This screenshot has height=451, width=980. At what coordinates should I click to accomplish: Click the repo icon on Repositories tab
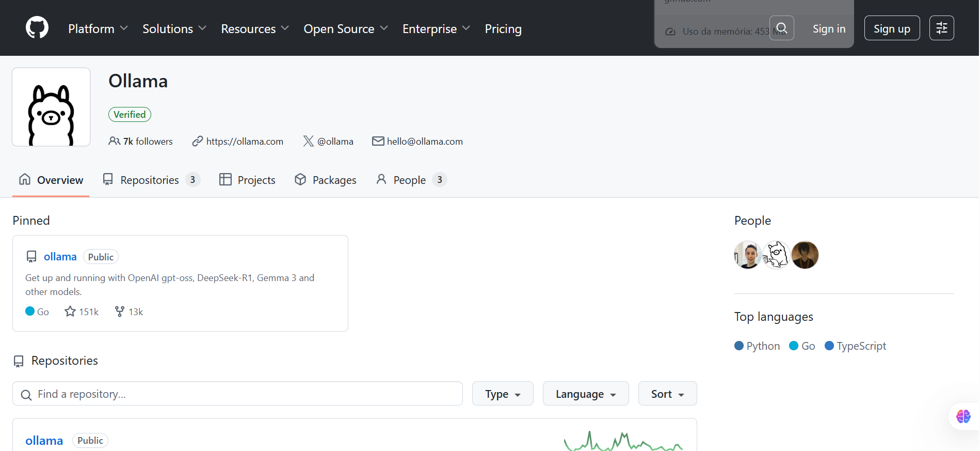[108, 179]
